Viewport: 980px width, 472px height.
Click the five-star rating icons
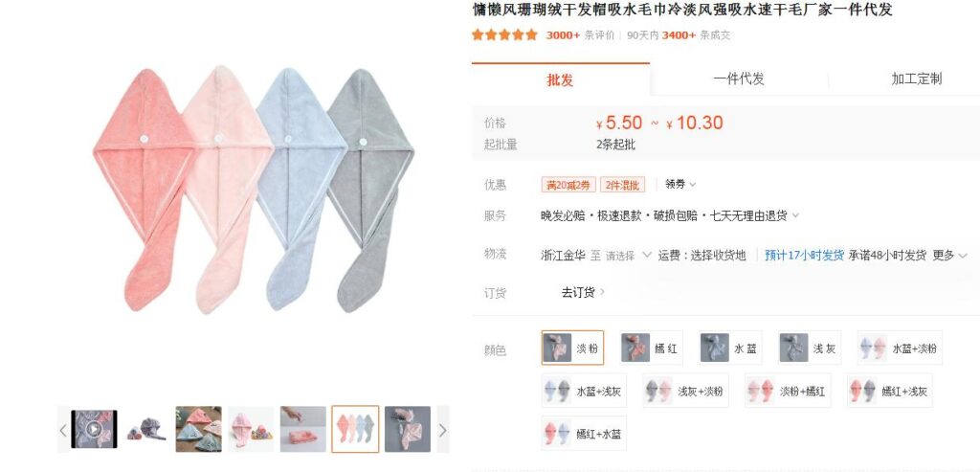click(504, 35)
